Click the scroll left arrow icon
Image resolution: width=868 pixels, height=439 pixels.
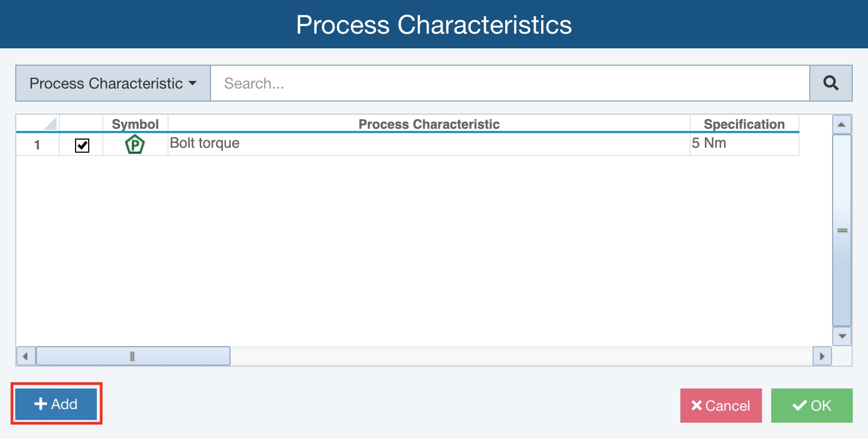[26, 356]
